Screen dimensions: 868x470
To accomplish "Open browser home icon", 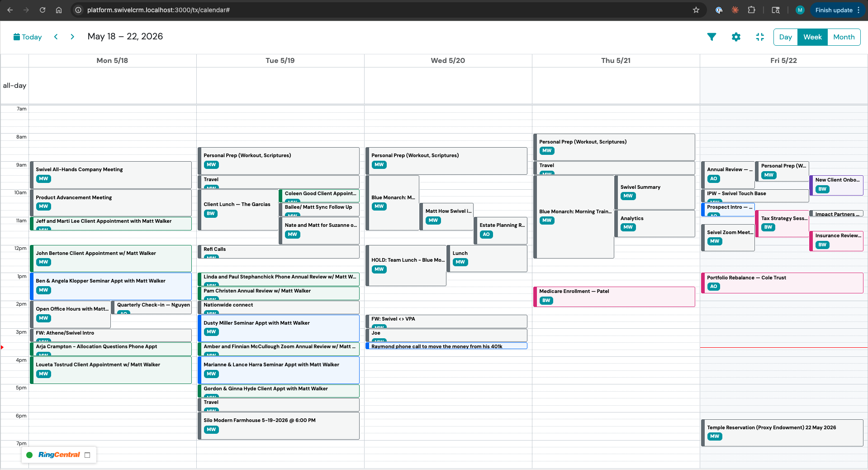I will (x=59, y=10).
